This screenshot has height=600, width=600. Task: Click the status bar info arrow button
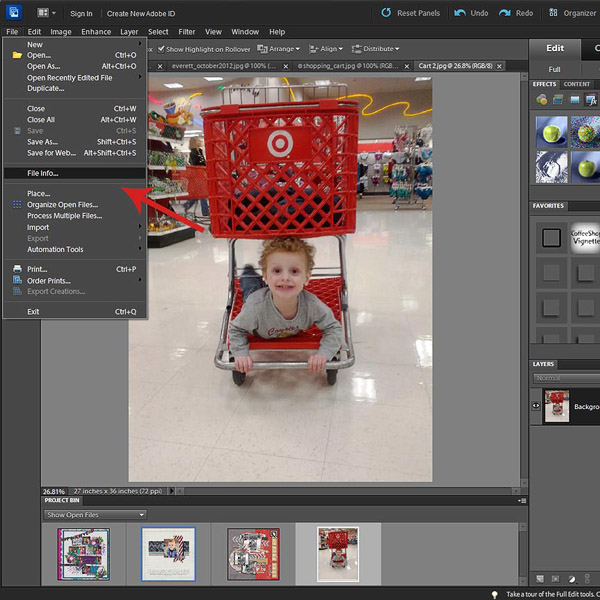point(171,491)
